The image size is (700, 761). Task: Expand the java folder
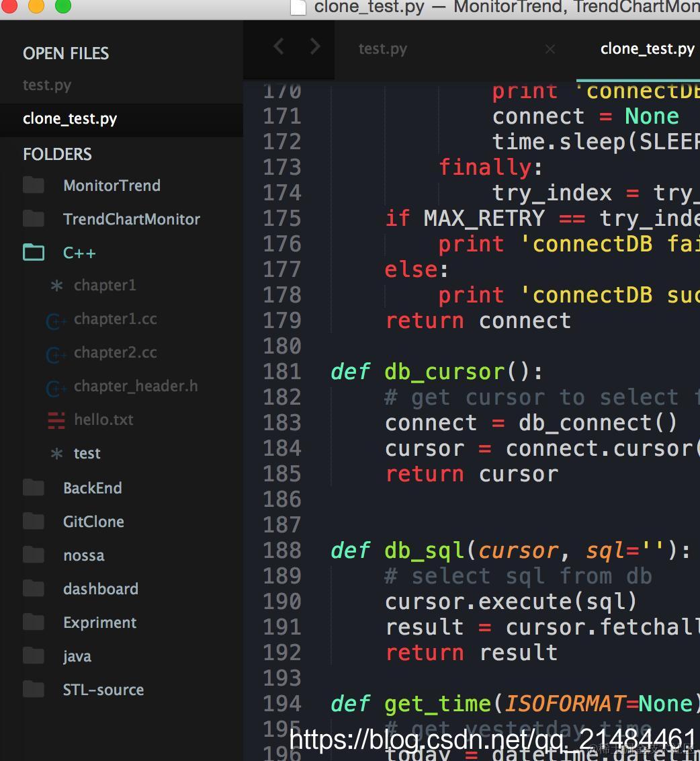pyautogui.click(x=77, y=656)
